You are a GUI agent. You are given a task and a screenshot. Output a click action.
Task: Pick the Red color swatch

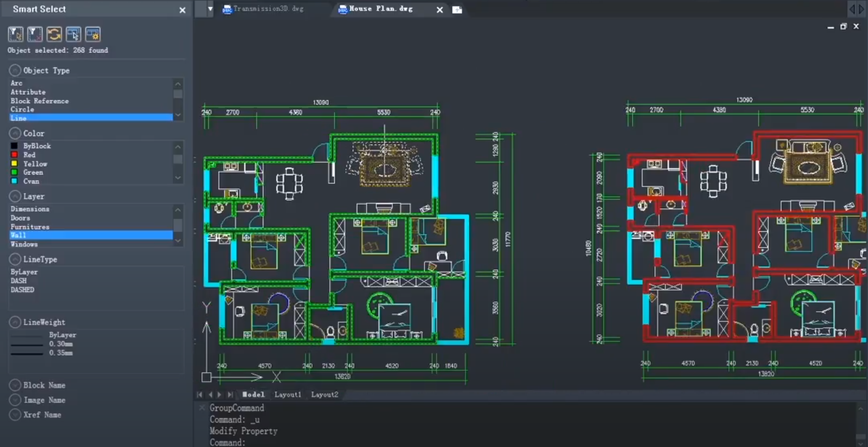coord(14,155)
